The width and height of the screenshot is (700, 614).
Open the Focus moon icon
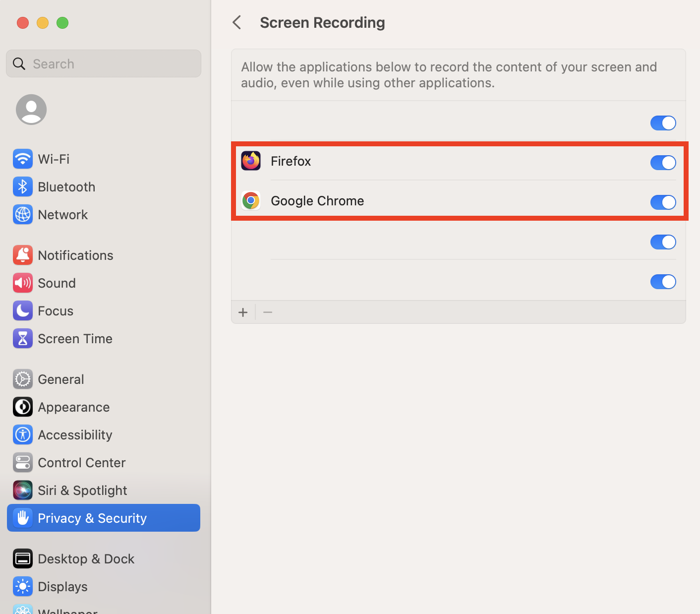click(x=23, y=311)
